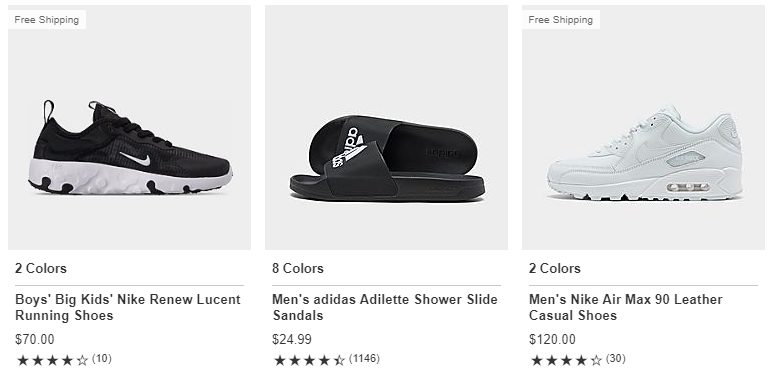Show the 2 Colors for Air Max 90
Image resolution: width=780 pixels, height=374 pixels.
click(x=555, y=269)
